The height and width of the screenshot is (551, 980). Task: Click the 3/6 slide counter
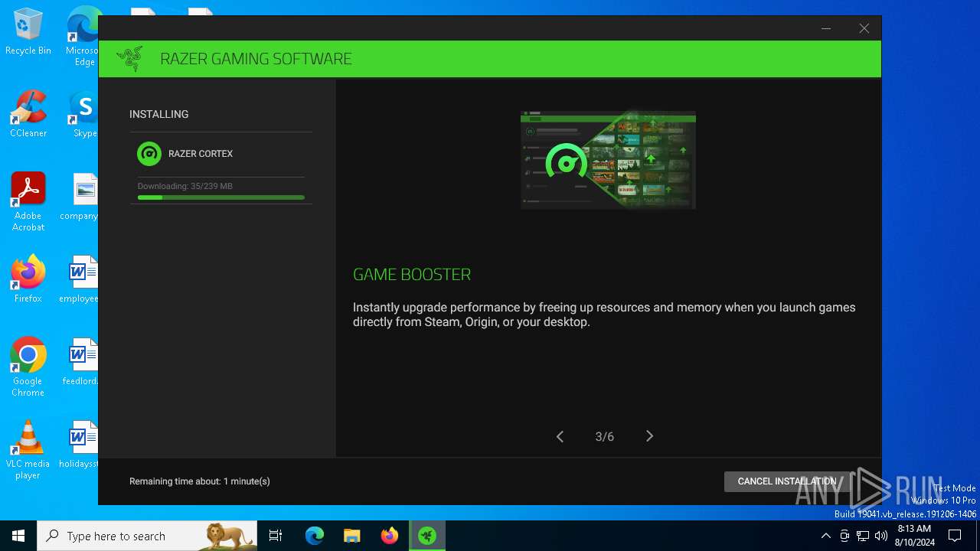[x=605, y=437]
